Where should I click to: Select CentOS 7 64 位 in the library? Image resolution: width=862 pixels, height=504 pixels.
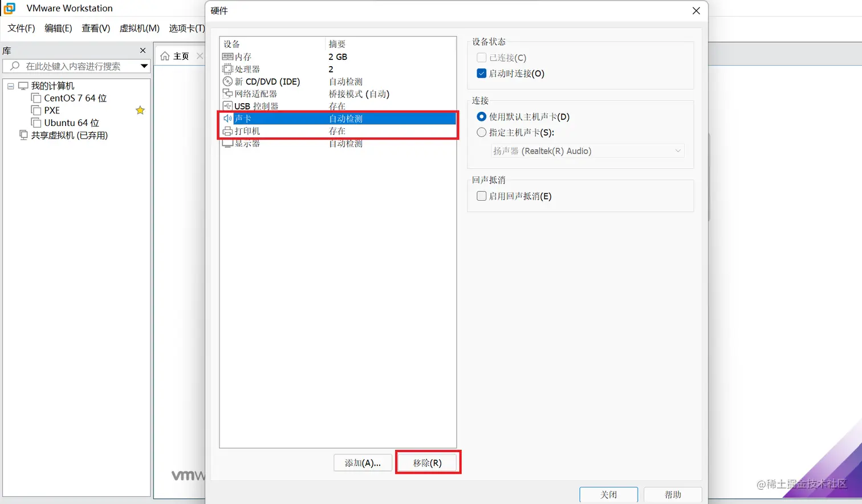pyautogui.click(x=75, y=98)
